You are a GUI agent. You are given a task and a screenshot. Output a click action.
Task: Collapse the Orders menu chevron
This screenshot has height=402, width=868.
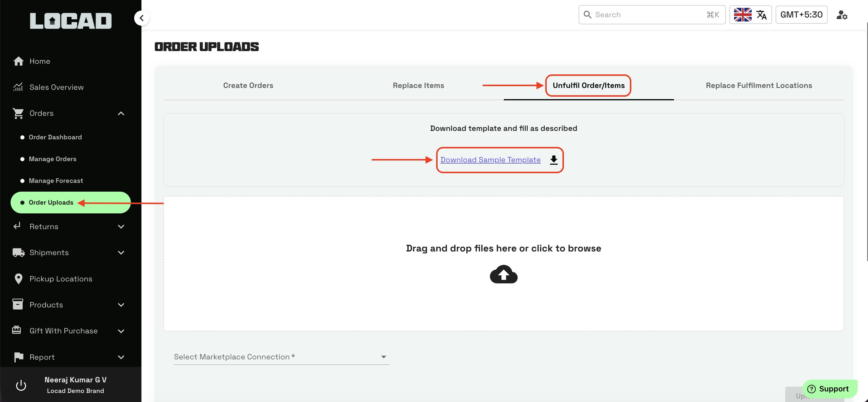(x=121, y=113)
